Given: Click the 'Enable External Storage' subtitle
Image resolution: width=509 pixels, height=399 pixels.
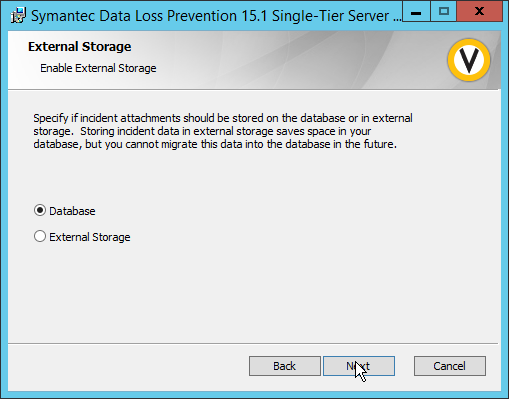Looking at the screenshot, I should point(98,68).
